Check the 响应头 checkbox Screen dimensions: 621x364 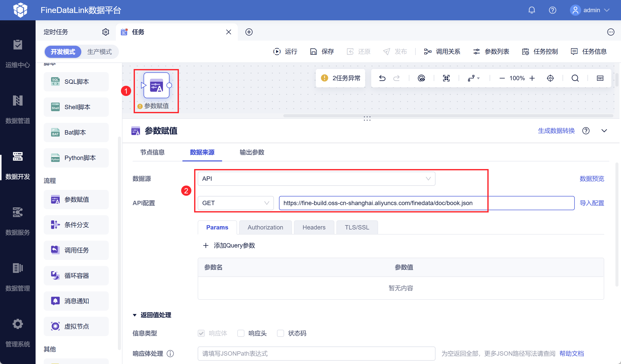pyautogui.click(x=241, y=333)
